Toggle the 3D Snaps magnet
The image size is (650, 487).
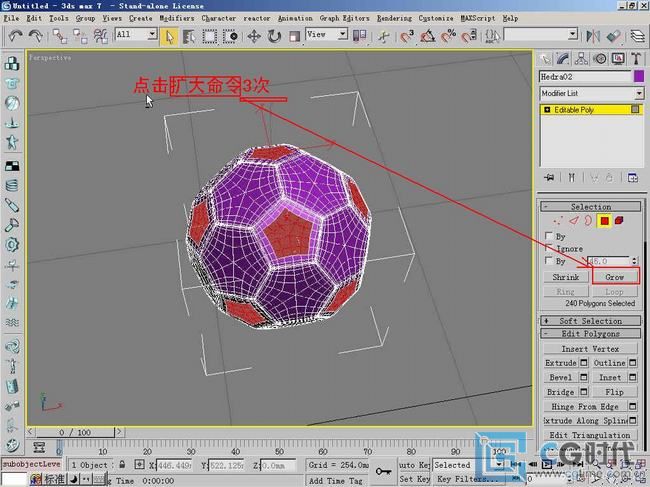click(x=407, y=36)
